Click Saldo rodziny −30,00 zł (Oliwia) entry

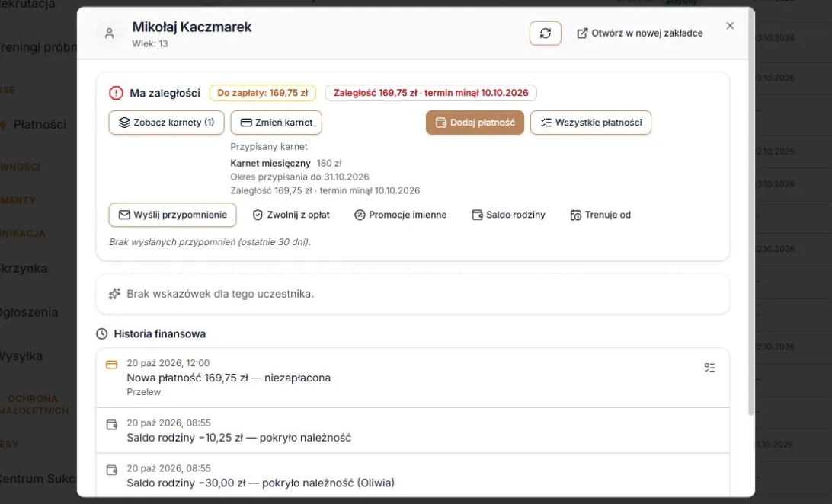(x=413, y=476)
